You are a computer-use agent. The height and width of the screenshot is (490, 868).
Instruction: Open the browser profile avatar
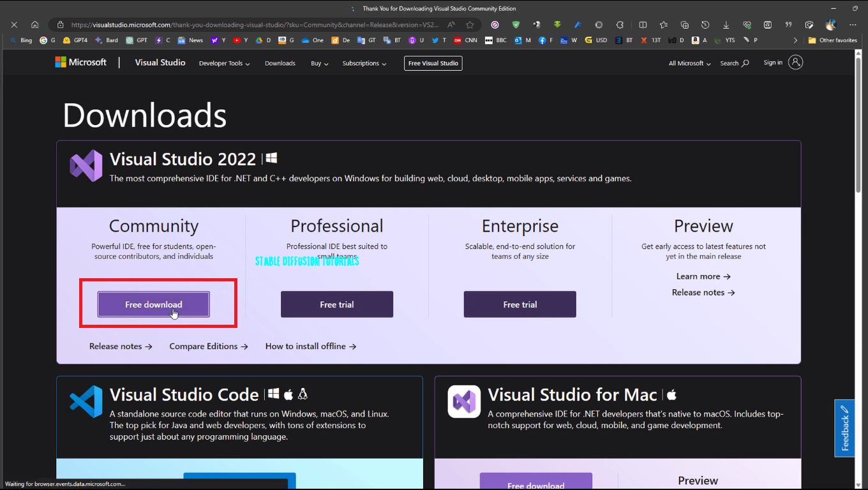pyautogui.click(x=830, y=25)
